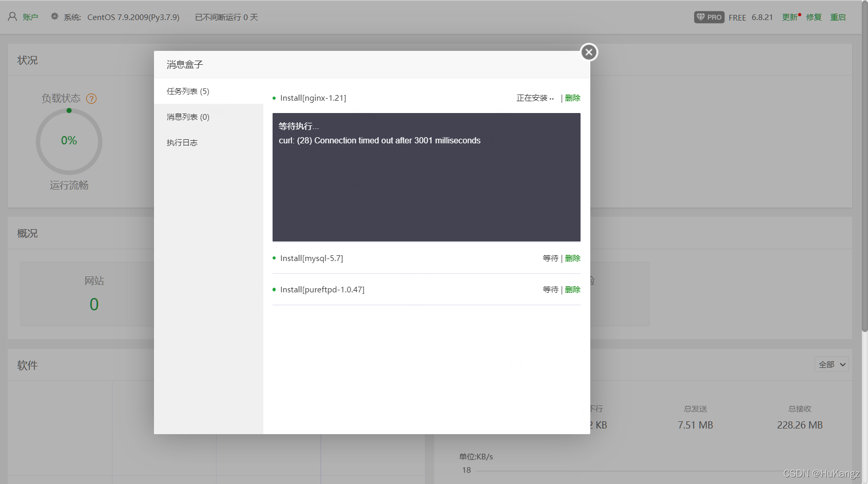The height and width of the screenshot is (484, 868).
Task: Click the repair link
Action: pyautogui.click(x=814, y=17)
